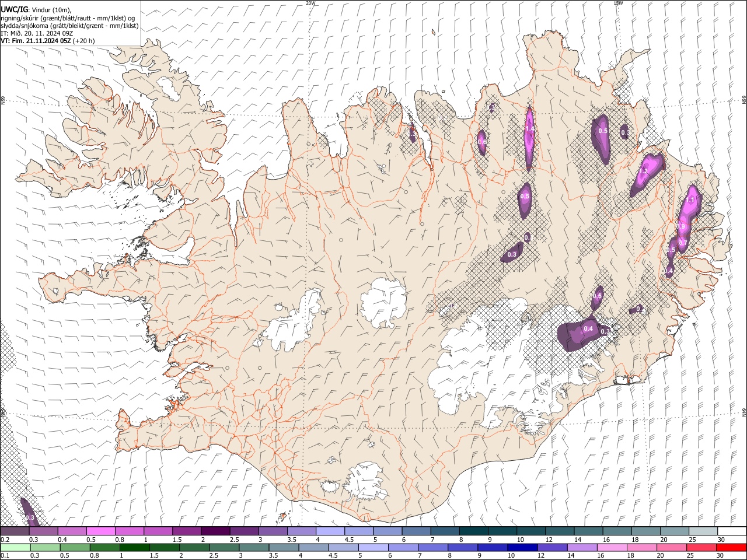Click the '30' label on snow scale
This screenshot has width=747, height=560.
point(721,540)
